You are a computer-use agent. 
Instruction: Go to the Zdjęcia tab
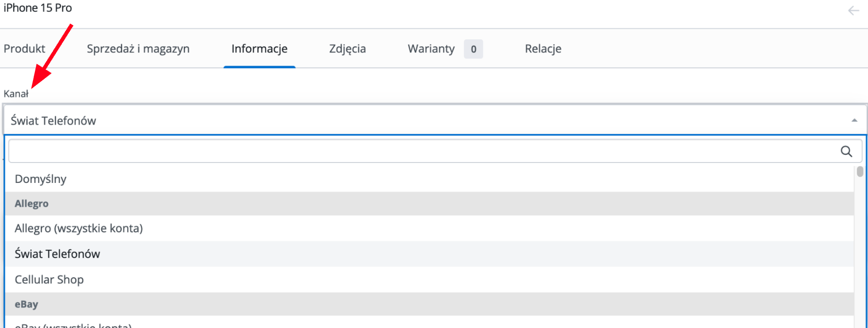click(x=347, y=49)
